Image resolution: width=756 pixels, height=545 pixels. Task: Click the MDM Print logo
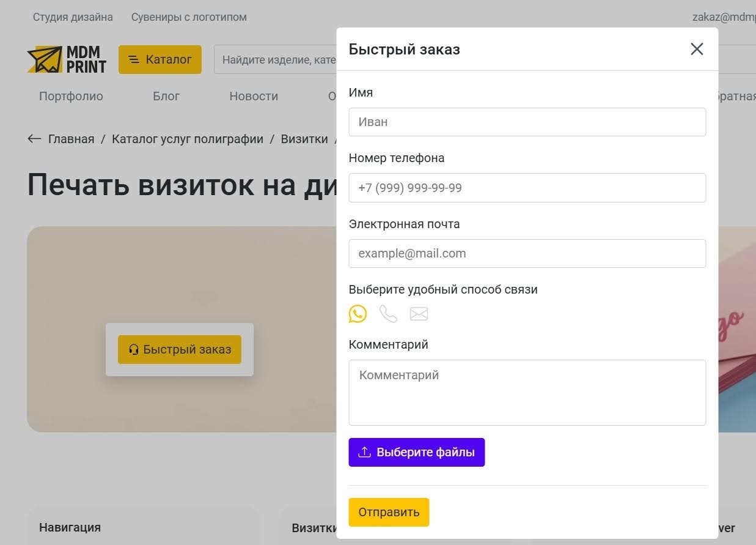[67, 59]
